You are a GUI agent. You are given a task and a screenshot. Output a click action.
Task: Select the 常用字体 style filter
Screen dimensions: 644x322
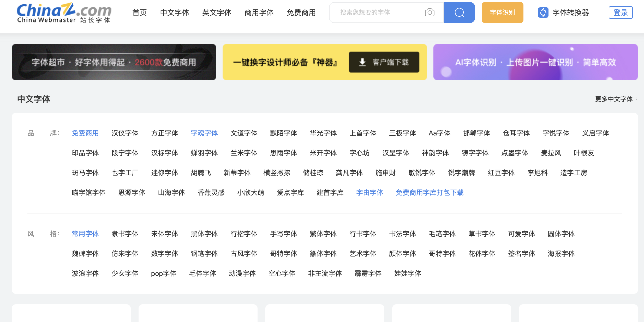(x=85, y=234)
